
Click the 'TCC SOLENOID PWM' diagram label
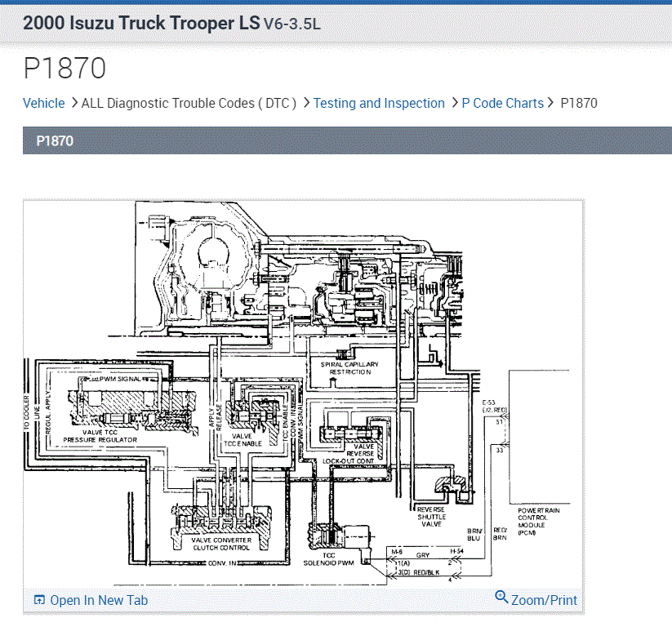click(x=329, y=559)
